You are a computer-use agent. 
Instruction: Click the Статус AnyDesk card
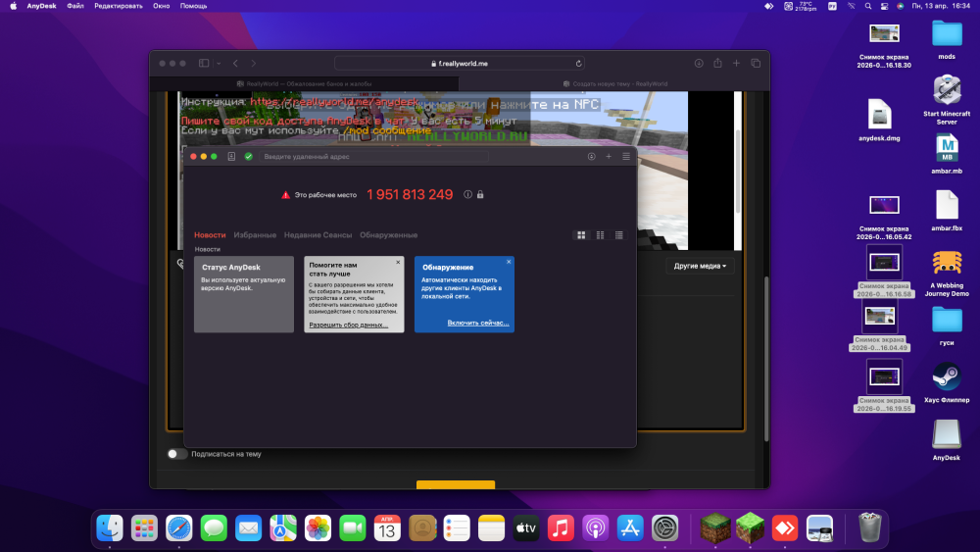(x=244, y=294)
